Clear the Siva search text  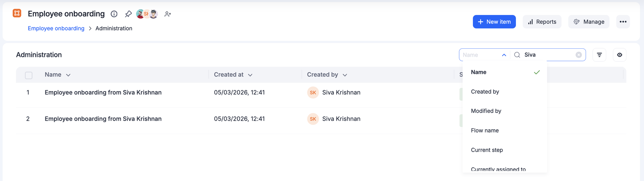coord(578,55)
